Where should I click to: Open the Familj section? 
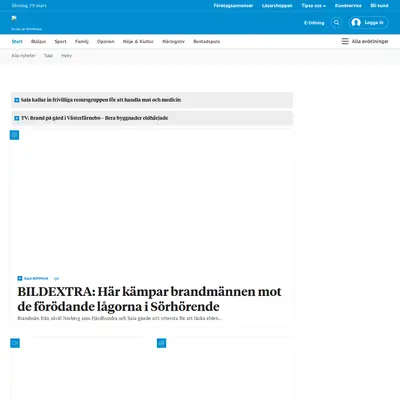coord(82,41)
